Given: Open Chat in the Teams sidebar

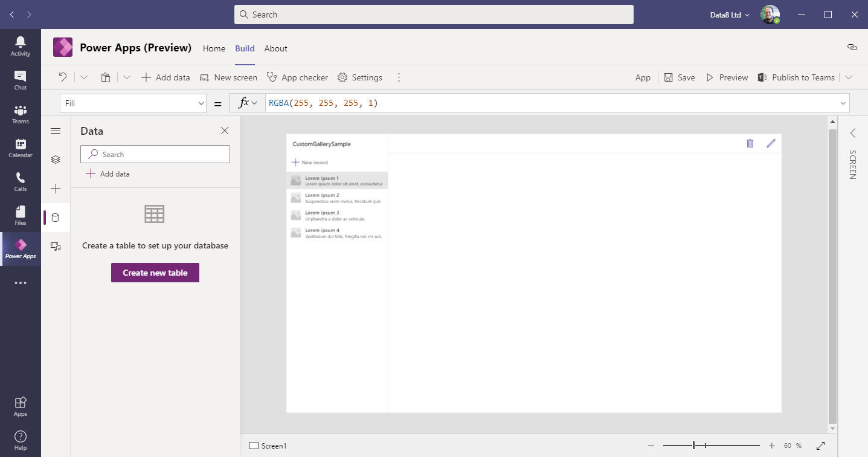Looking at the screenshot, I should coord(21,80).
